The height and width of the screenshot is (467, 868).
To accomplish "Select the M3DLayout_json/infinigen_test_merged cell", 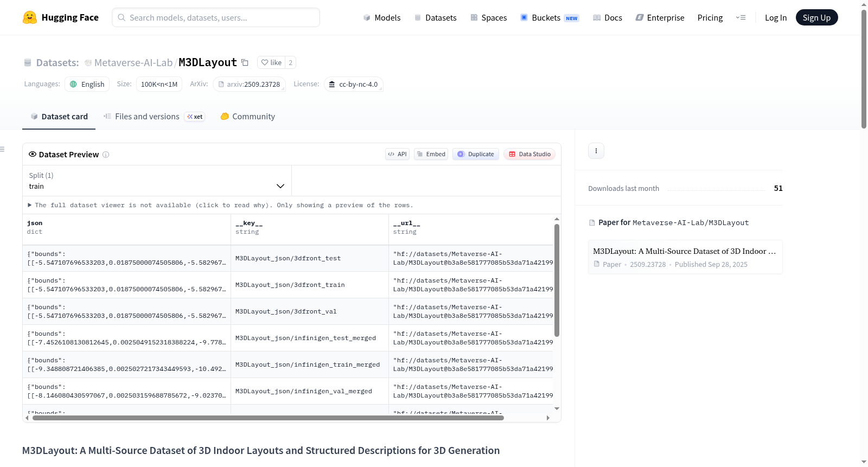I will tap(309, 338).
